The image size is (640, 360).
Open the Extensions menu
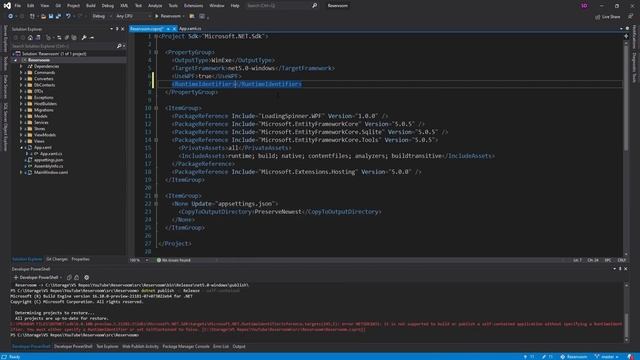(193, 6)
